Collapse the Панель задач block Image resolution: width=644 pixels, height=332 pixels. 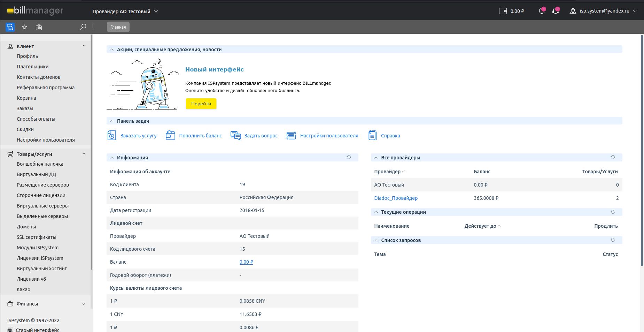tap(112, 121)
